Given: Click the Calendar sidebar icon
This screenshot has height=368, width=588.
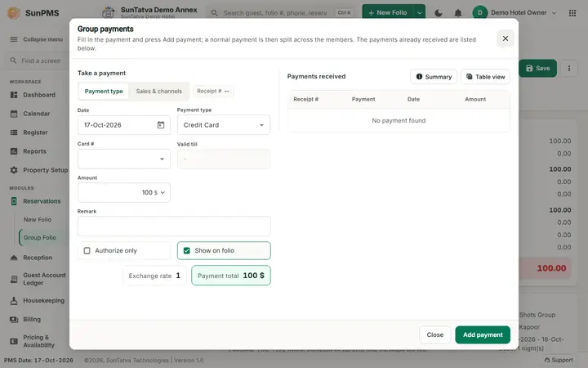Looking at the screenshot, I should pyautogui.click(x=14, y=114).
